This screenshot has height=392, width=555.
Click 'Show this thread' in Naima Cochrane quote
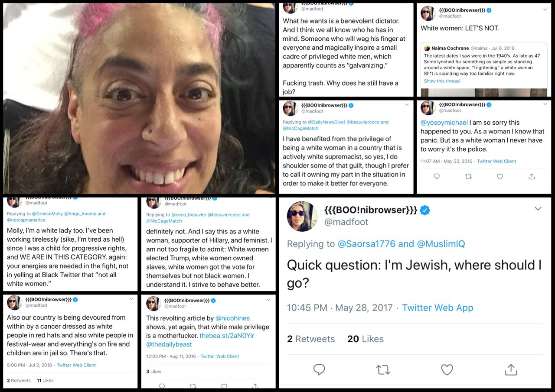tap(441, 81)
